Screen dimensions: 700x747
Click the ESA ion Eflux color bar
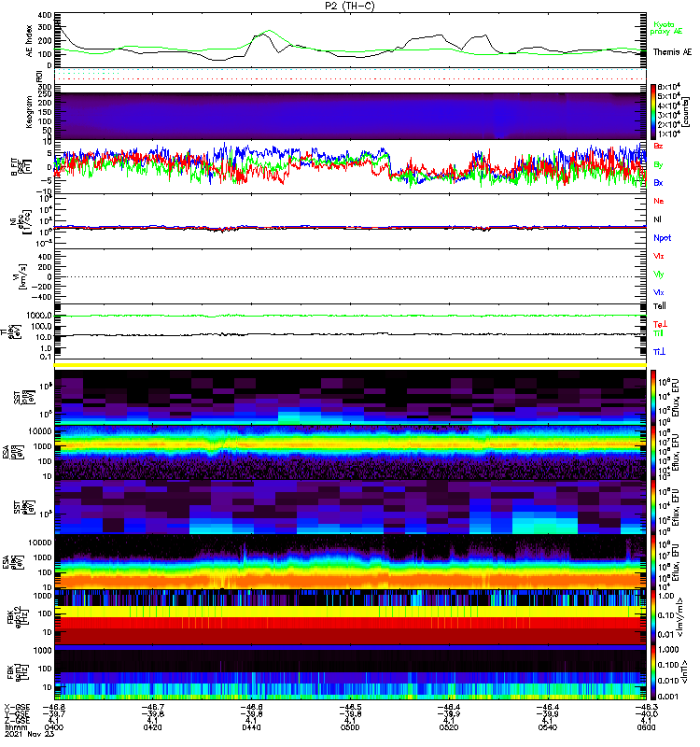(653, 453)
